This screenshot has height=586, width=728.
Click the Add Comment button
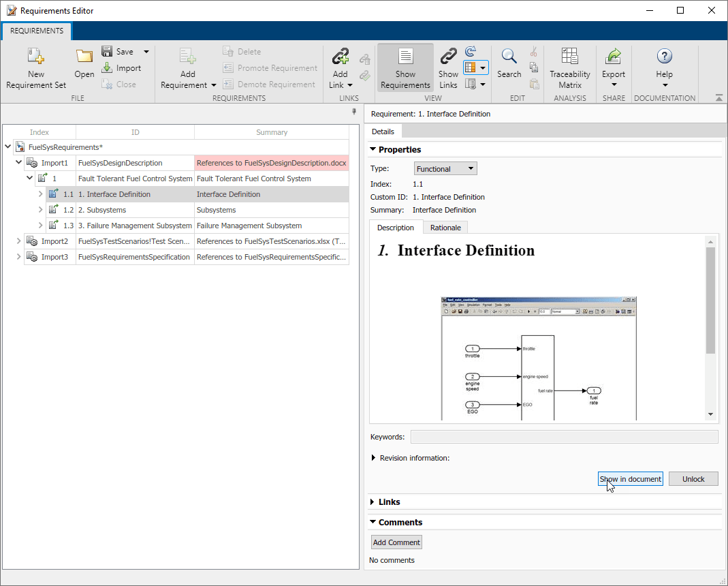(x=396, y=542)
